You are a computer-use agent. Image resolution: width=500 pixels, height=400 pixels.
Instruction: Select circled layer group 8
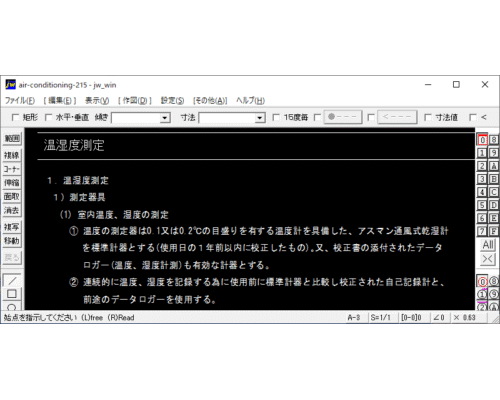494,282
